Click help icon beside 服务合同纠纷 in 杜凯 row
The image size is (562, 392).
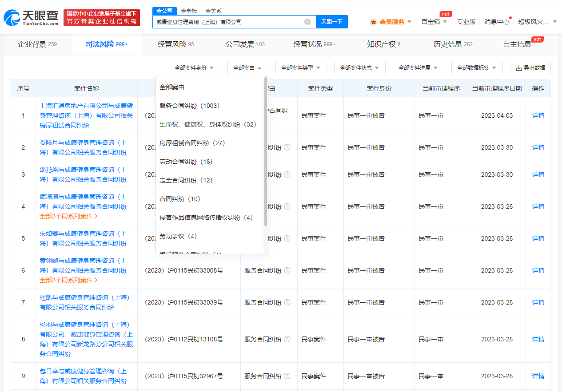coord(287,302)
